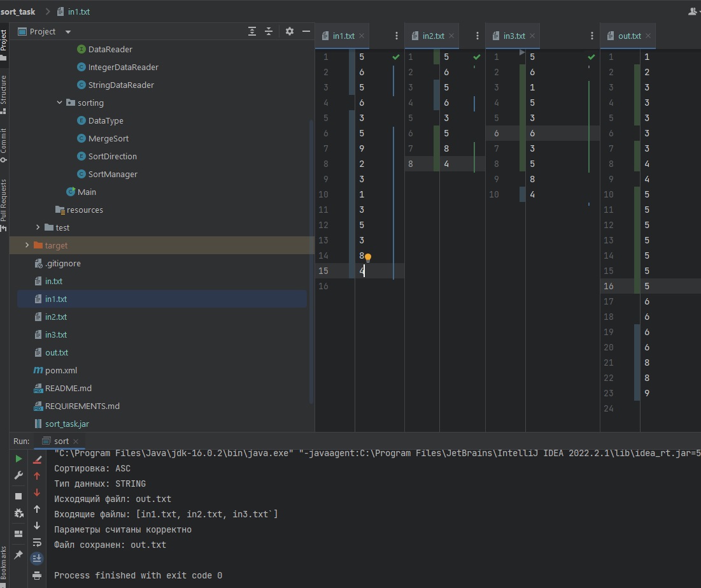This screenshot has height=588, width=701.
Task: Close the in3.txt tab
Action: 532,36
